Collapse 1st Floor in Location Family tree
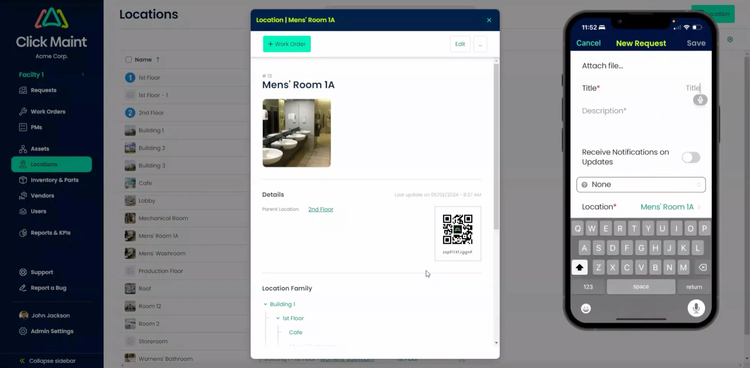 (x=278, y=318)
